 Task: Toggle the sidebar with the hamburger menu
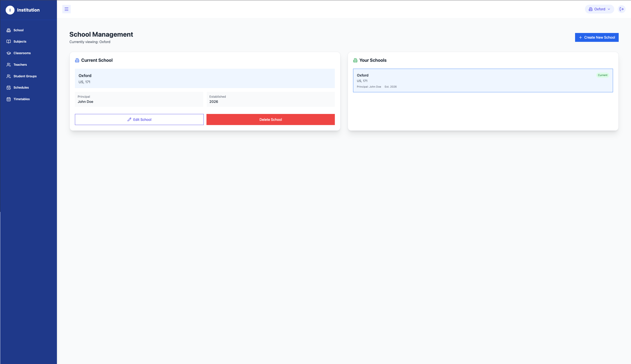tap(67, 9)
